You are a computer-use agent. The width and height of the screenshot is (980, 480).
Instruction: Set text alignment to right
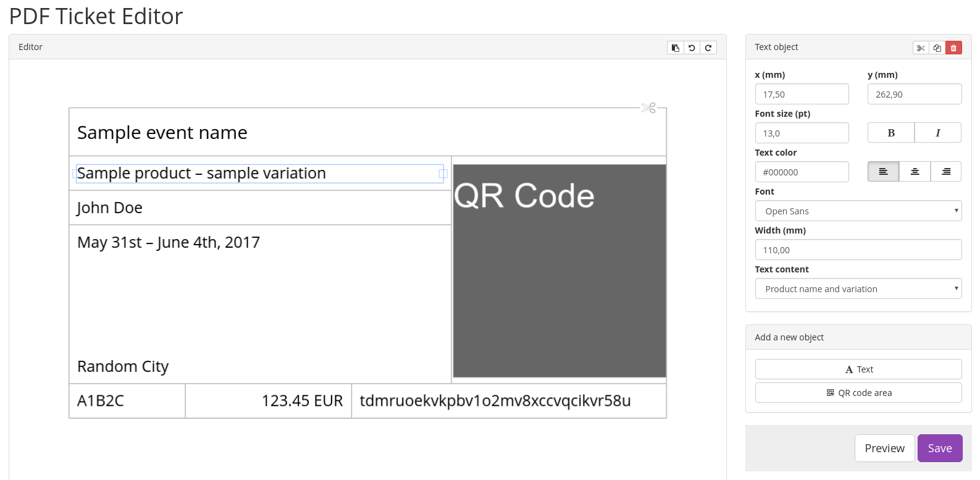tap(945, 172)
